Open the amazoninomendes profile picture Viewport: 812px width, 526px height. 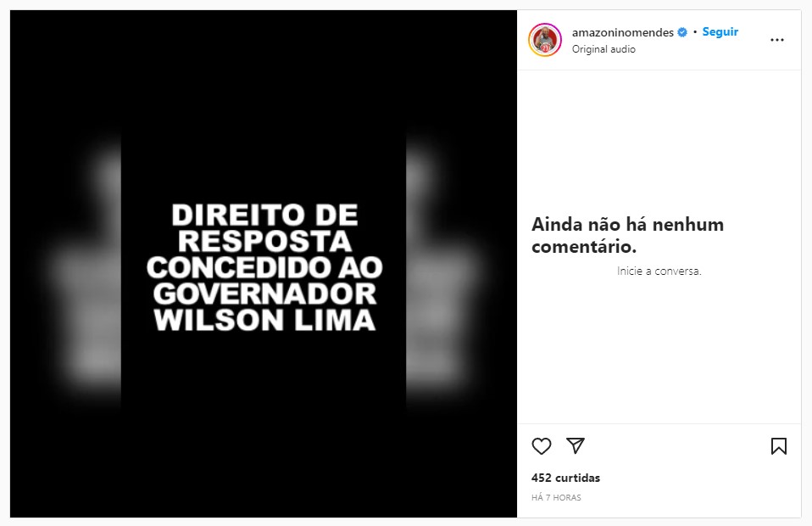[545, 40]
